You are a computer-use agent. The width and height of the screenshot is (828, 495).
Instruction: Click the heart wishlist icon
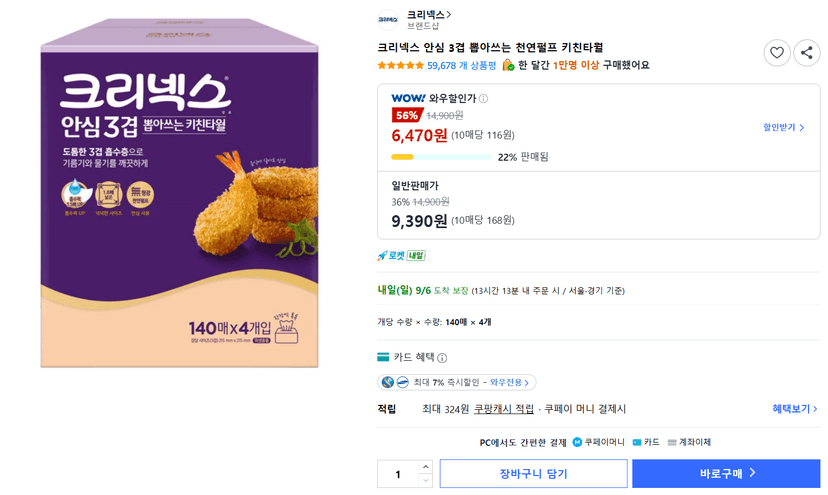coord(777,53)
